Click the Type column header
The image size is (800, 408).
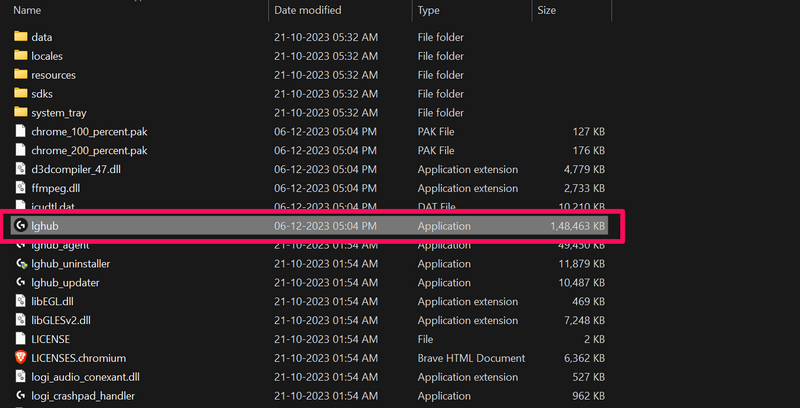point(429,10)
